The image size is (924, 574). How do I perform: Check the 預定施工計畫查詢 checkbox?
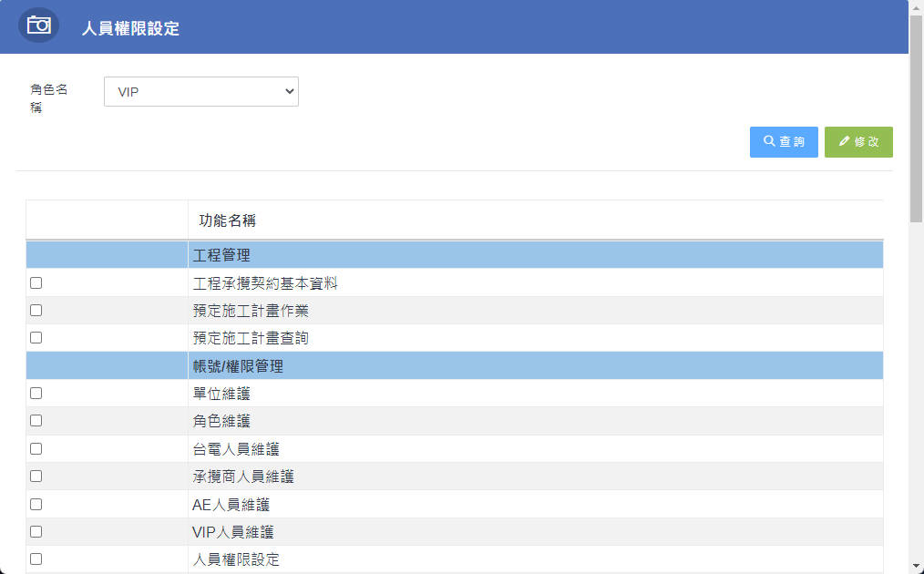36,338
